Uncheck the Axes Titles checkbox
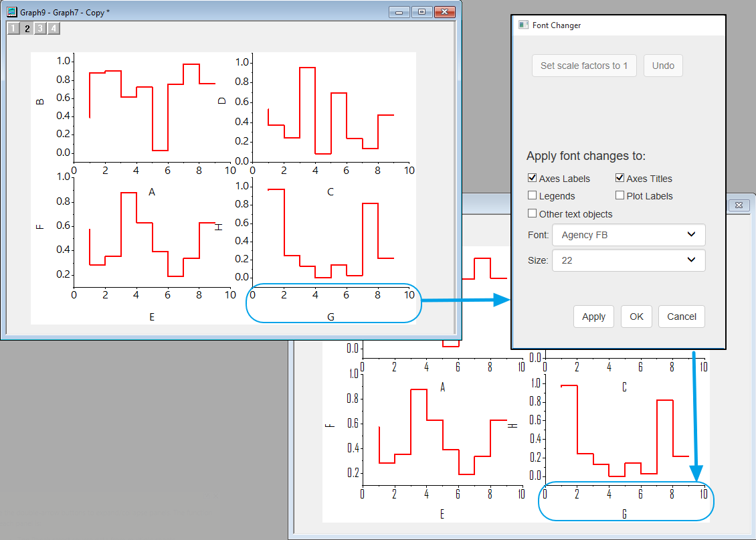Viewport: 756px width, 540px height. coord(620,178)
